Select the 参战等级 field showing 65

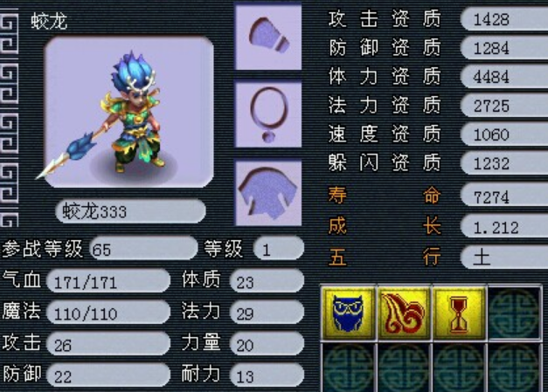(143, 249)
